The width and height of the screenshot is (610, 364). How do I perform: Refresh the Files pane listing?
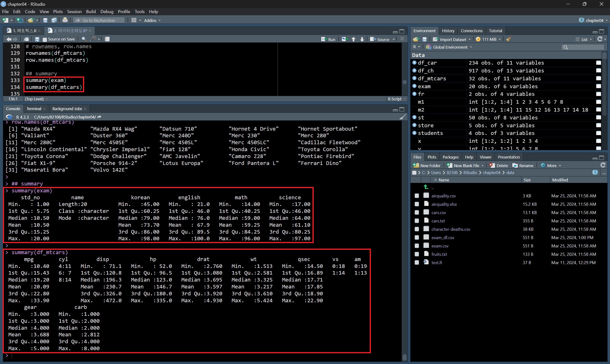pos(603,165)
